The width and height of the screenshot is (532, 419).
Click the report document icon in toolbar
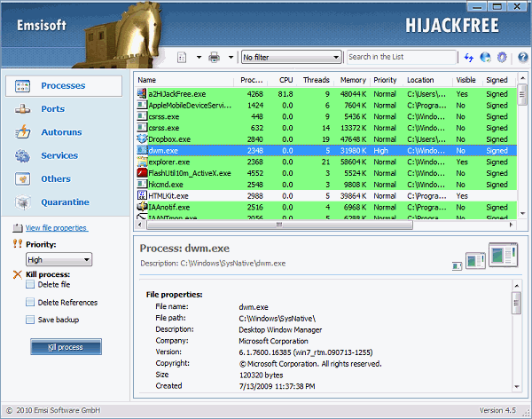coord(182,57)
